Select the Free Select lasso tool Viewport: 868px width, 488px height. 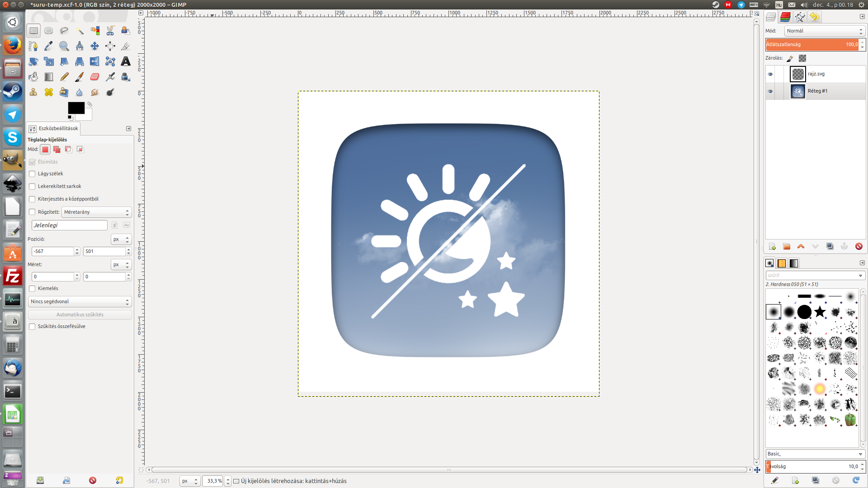(x=64, y=31)
